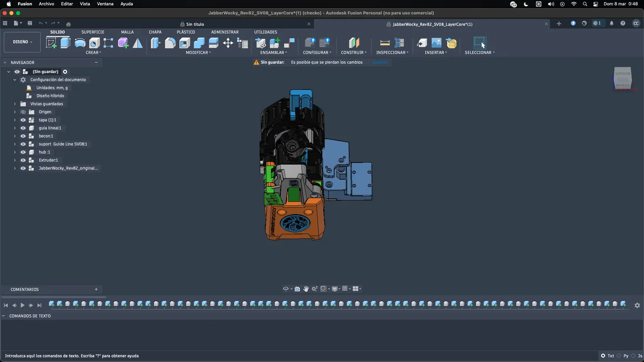644x362 pixels.
Task: Open the INSPECCIONAR dropdown menu
Action: (392, 53)
